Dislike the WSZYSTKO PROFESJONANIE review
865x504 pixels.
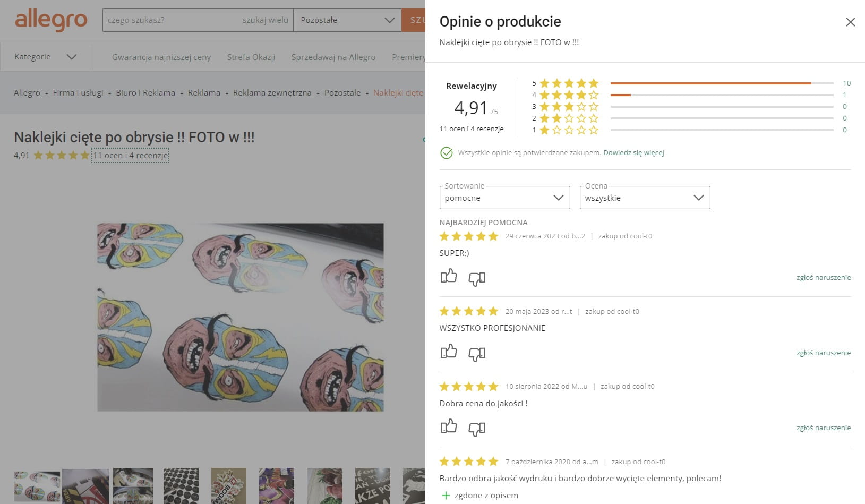(x=477, y=354)
